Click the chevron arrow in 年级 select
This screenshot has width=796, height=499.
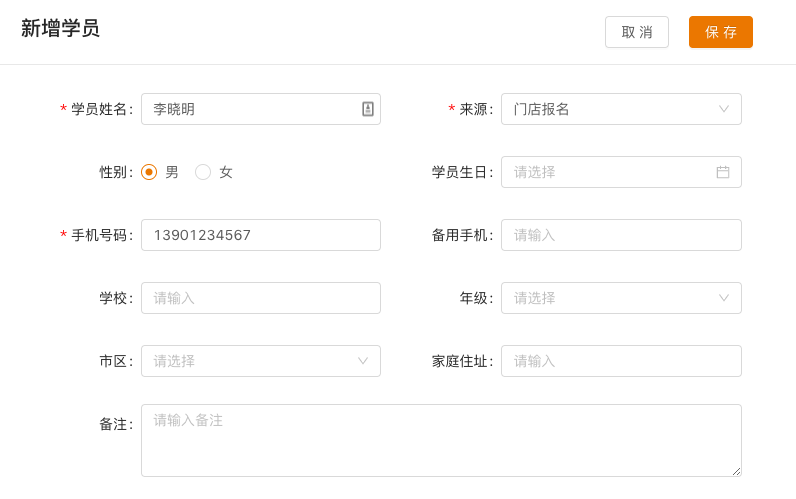click(724, 298)
